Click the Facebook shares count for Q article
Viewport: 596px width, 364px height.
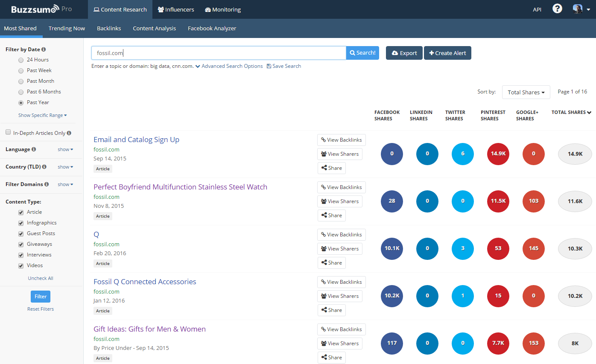(x=391, y=248)
